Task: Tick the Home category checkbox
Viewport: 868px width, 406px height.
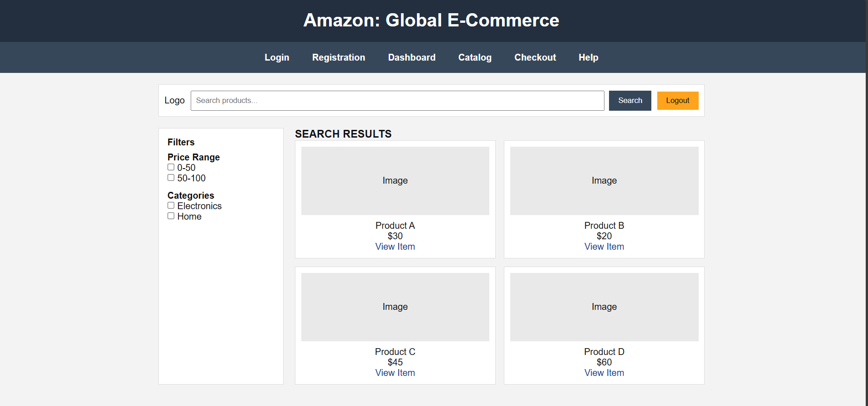Action: point(171,216)
